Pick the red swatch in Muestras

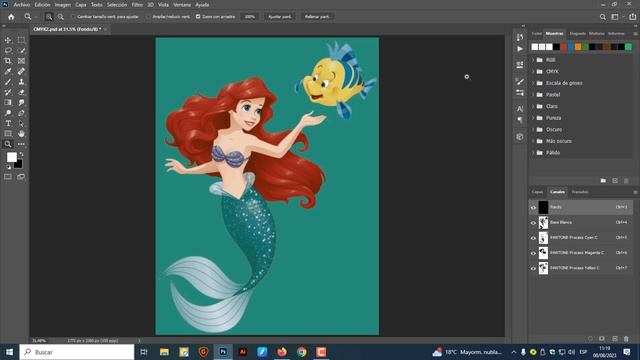click(564, 47)
